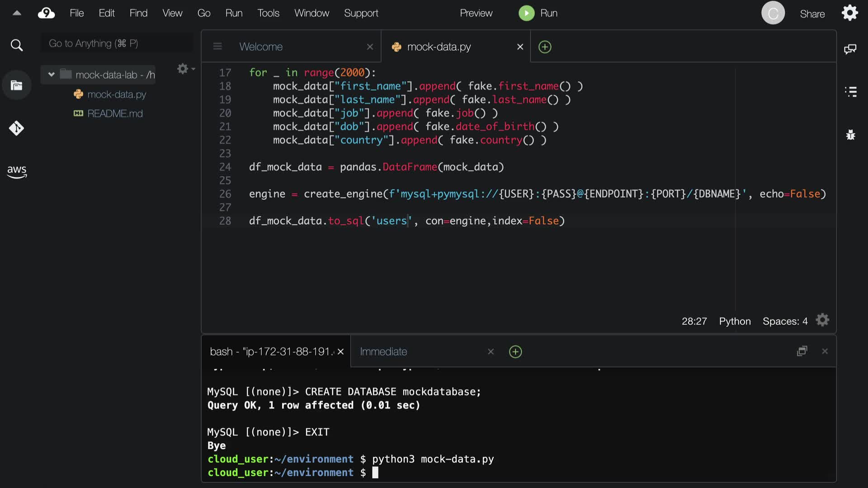Open editor tab list menu
This screenshot has height=488, width=868.
click(x=217, y=47)
